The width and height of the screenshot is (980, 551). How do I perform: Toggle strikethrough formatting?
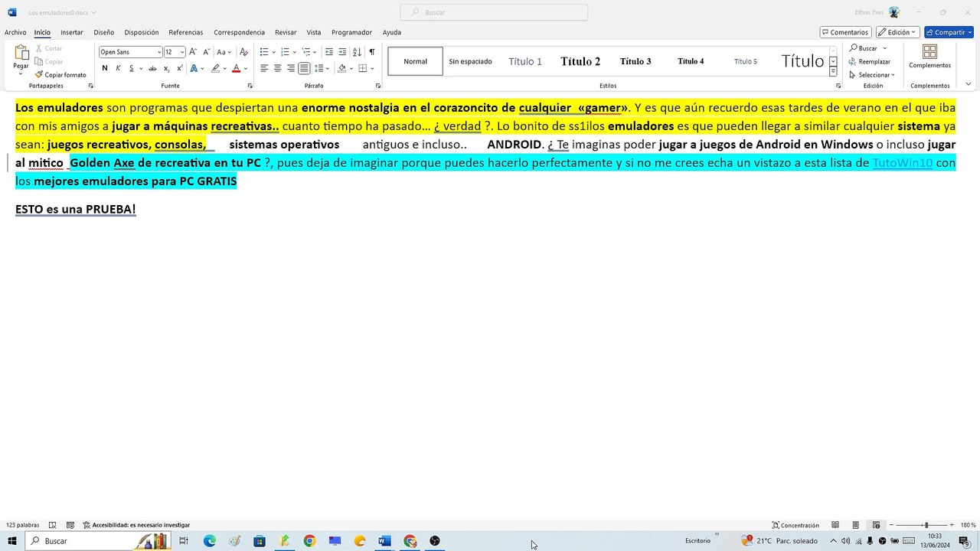152,68
